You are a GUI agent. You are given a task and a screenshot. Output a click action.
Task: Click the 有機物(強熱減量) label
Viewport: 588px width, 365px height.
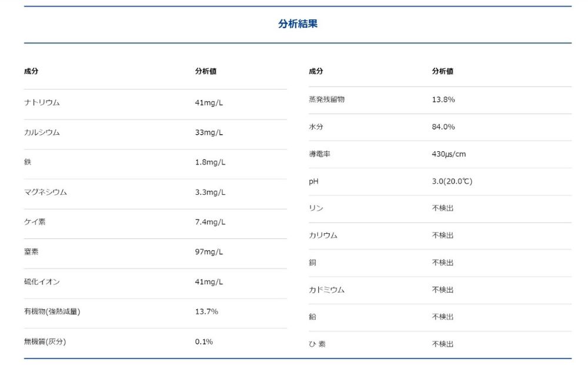(x=52, y=311)
